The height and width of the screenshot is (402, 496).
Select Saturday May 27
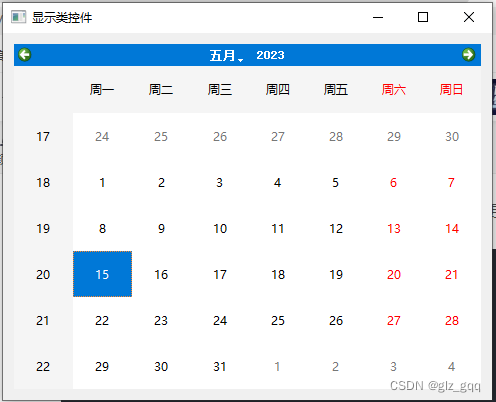[x=394, y=320]
